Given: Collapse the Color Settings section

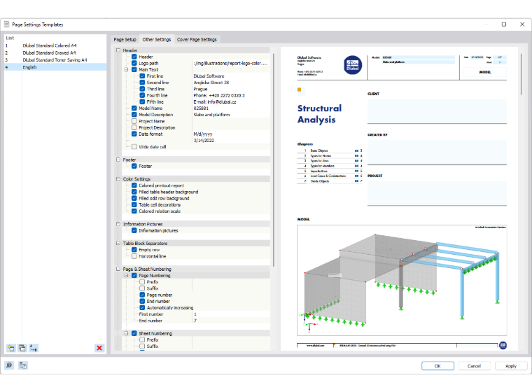Looking at the screenshot, I should point(118,179).
